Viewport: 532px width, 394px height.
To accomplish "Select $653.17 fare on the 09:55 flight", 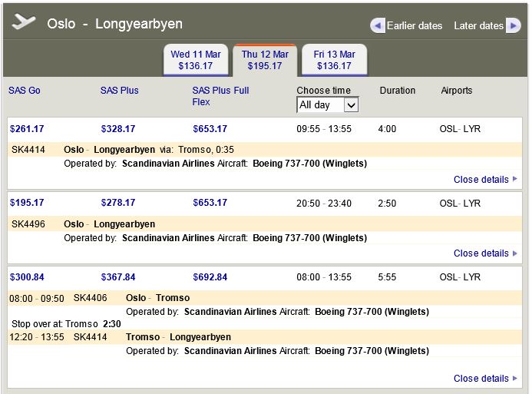I will (x=210, y=129).
